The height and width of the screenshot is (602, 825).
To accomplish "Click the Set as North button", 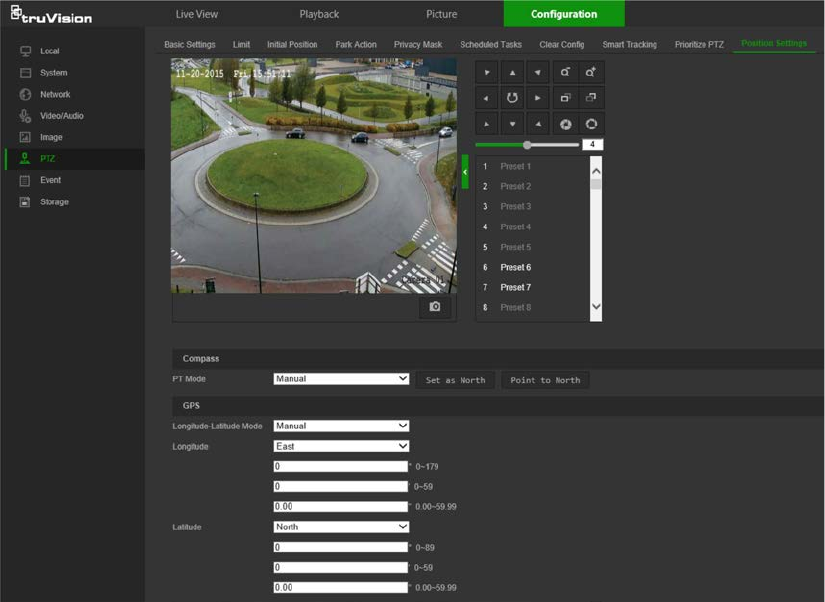I will click(455, 380).
